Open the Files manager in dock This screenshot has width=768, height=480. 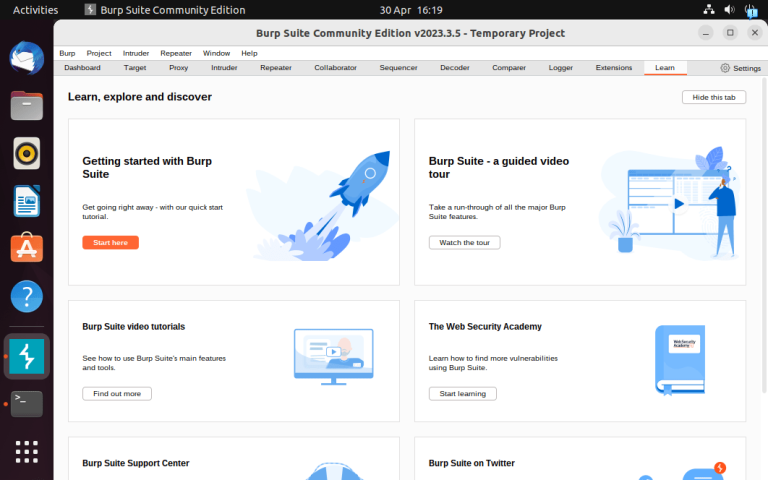pyautogui.click(x=26, y=105)
